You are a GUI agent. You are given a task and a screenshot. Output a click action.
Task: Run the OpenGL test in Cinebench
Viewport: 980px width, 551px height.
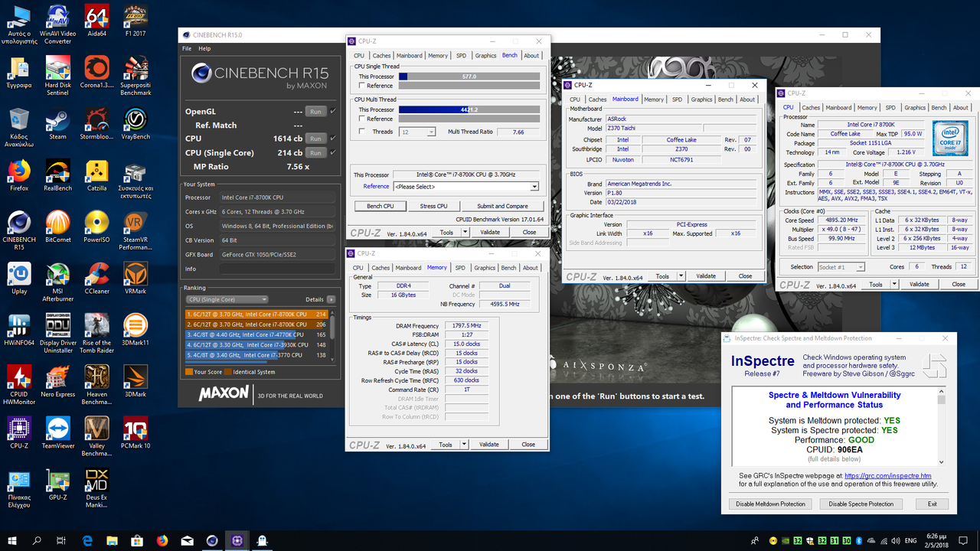pyautogui.click(x=315, y=112)
